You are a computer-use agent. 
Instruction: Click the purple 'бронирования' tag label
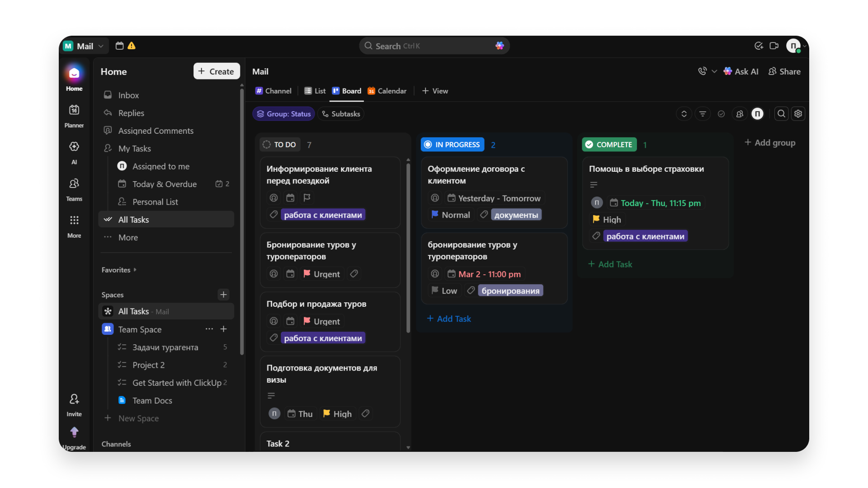click(510, 291)
